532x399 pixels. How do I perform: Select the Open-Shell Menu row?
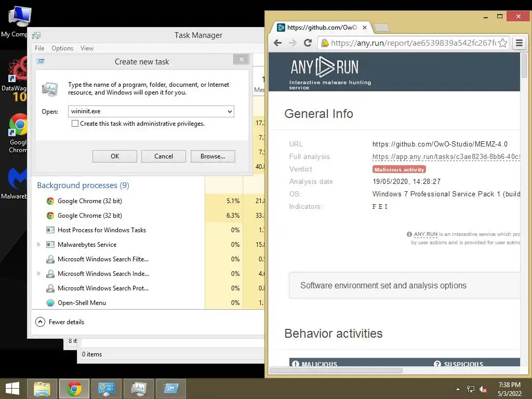[x=148, y=303]
